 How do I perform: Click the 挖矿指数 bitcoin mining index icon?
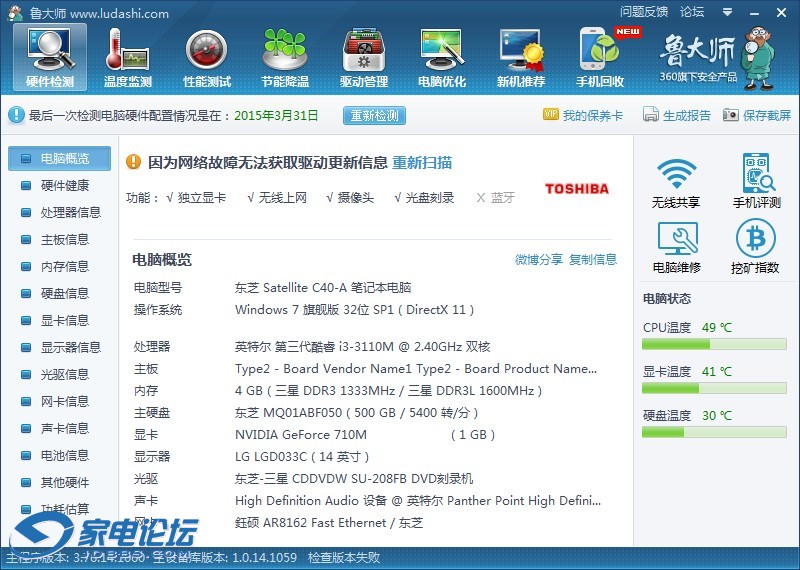(756, 247)
